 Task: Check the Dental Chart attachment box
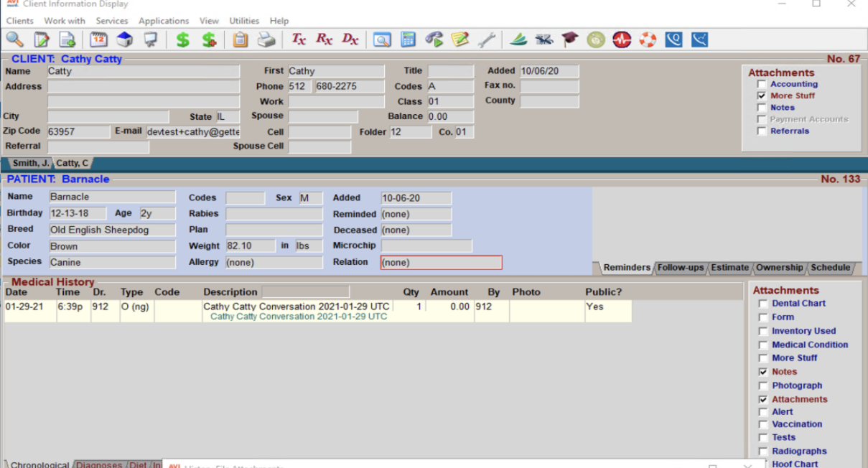763,304
